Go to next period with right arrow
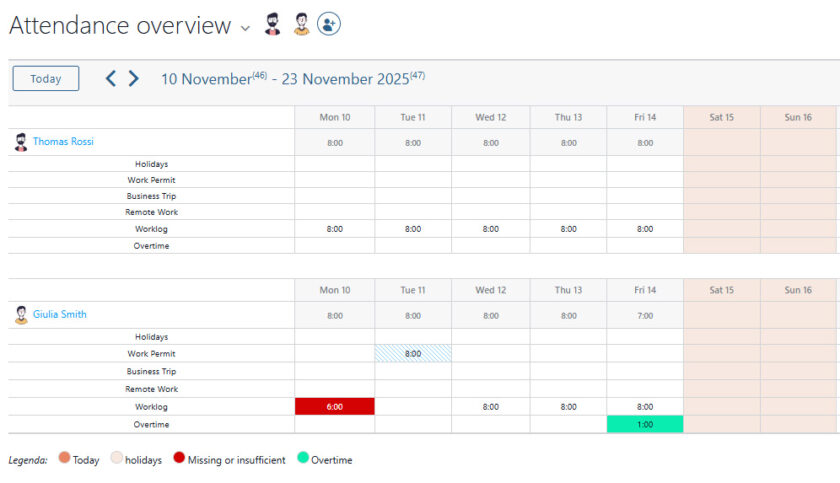Image resolution: width=840 pixels, height=483 pixels. tap(134, 78)
